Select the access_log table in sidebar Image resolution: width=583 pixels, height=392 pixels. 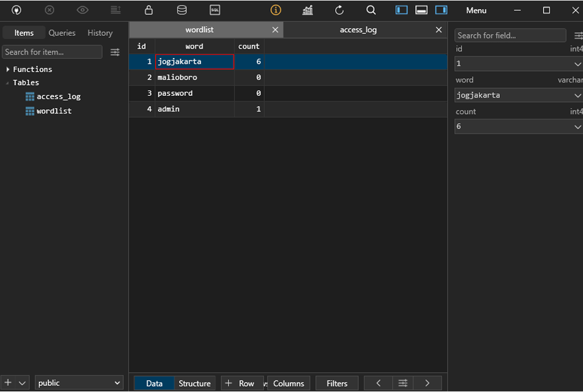[x=58, y=96]
